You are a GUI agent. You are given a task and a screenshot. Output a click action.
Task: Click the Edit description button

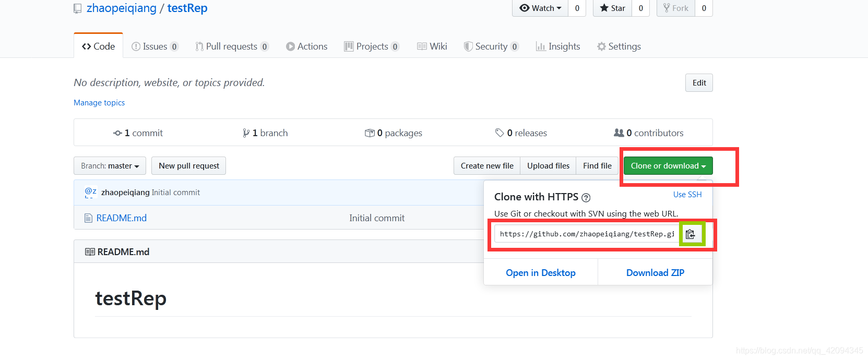pyautogui.click(x=699, y=82)
